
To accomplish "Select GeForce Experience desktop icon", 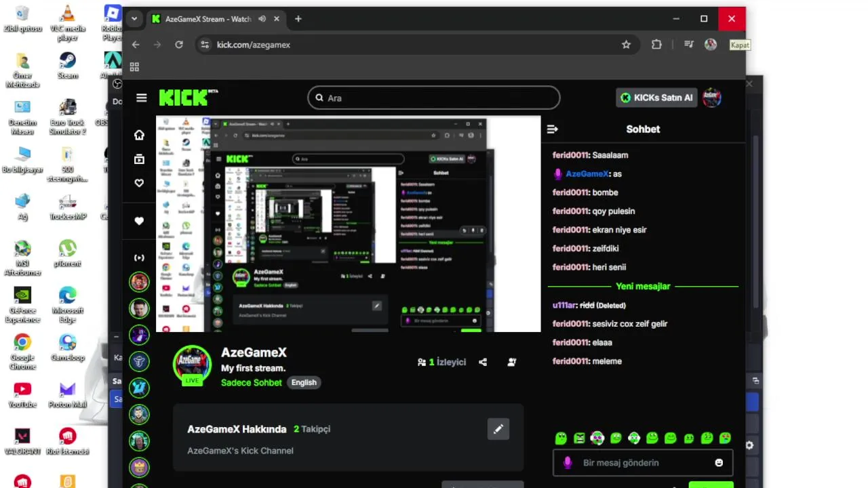I will click(x=22, y=305).
